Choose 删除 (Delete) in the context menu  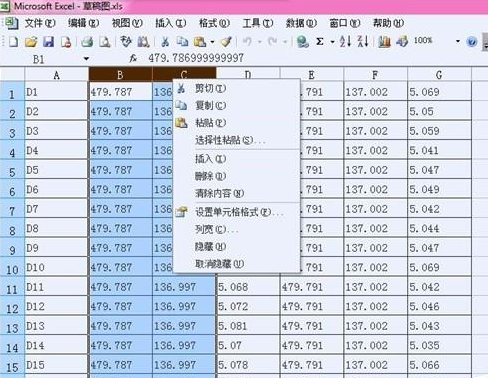[x=237, y=176]
